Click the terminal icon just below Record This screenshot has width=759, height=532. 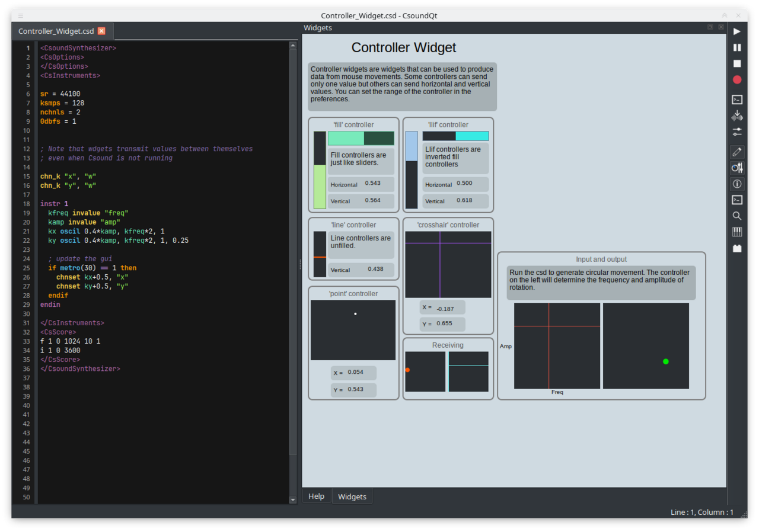point(737,100)
